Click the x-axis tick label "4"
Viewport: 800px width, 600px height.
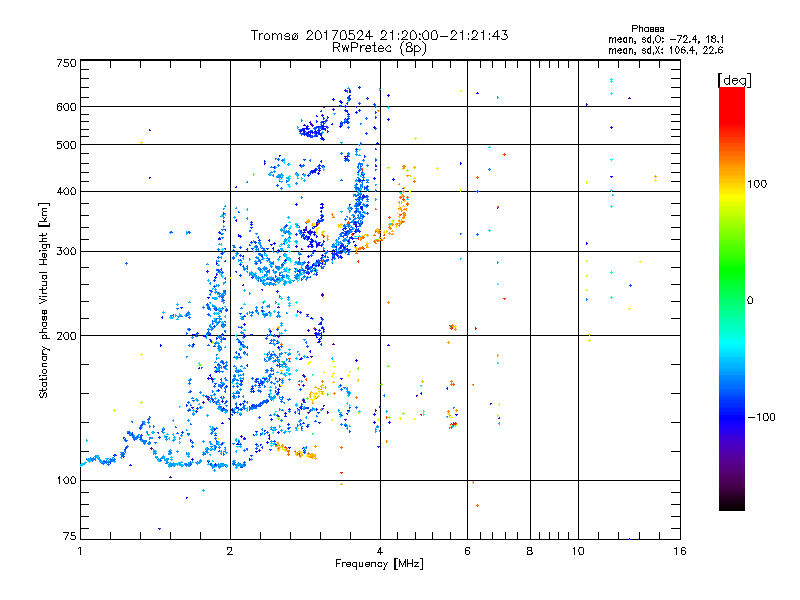tap(380, 551)
